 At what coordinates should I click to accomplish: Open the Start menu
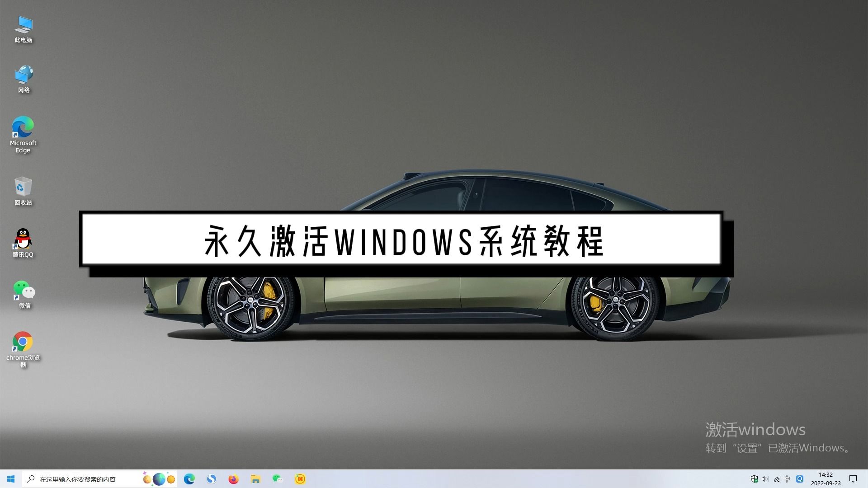(x=10, y=479)
